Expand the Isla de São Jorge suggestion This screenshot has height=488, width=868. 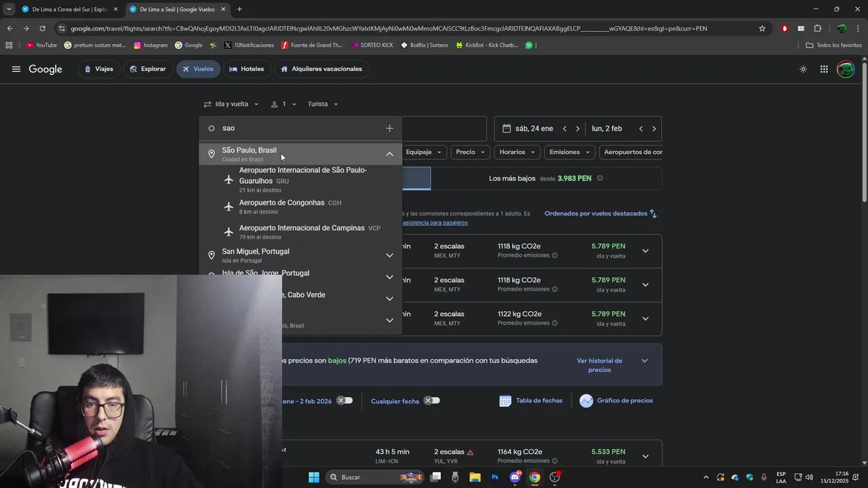[389, 277]
